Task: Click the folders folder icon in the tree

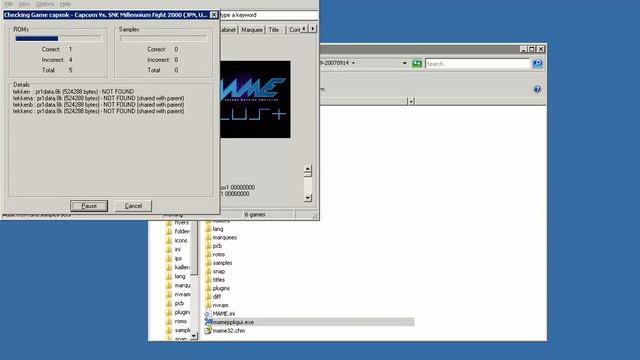Action: tap(169, 231)
